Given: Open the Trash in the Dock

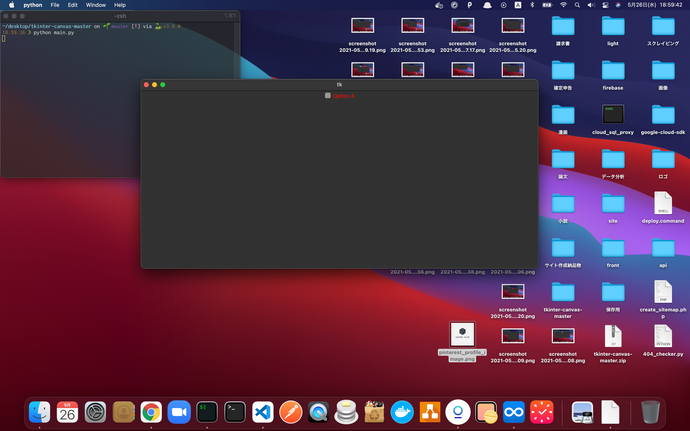Looking at the screenshot, I should click(x=650, y=412).
